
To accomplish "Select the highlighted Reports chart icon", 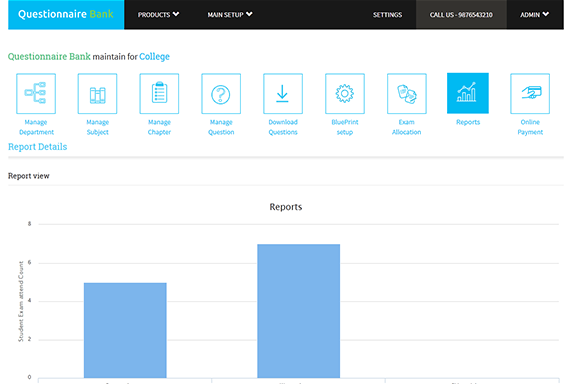I will point(468,93).
